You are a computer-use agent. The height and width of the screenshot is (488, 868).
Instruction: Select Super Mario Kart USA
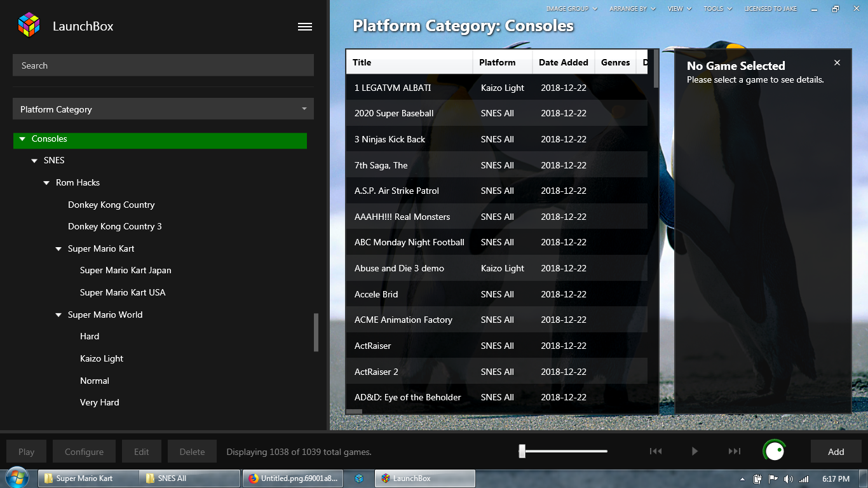click(x=123, y=292)
